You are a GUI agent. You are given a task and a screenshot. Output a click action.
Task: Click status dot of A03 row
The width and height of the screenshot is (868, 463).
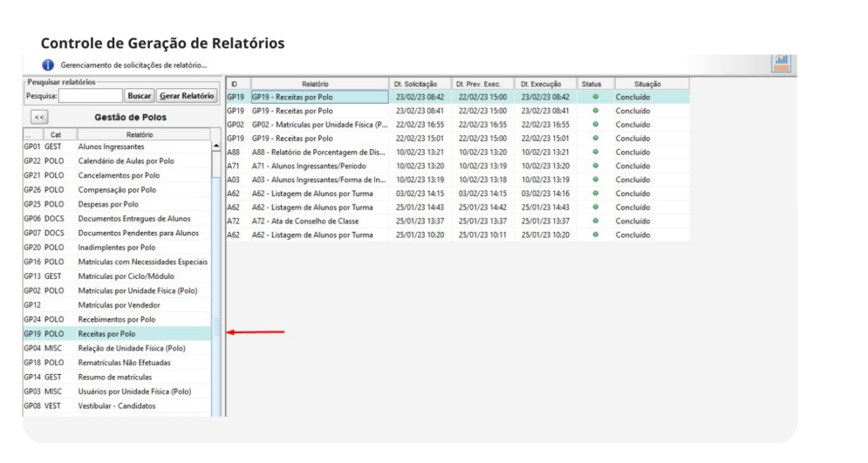596,180
